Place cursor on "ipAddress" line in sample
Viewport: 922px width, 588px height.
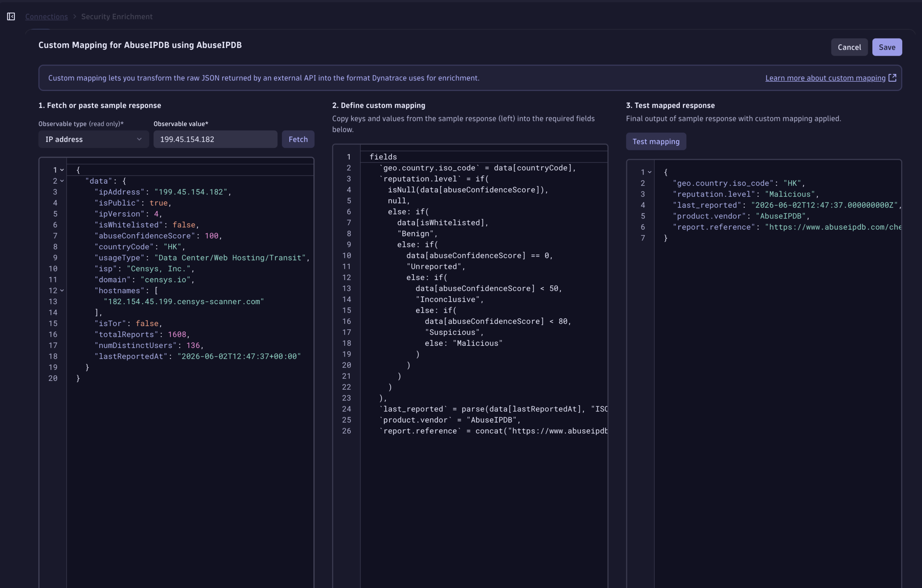163,192
